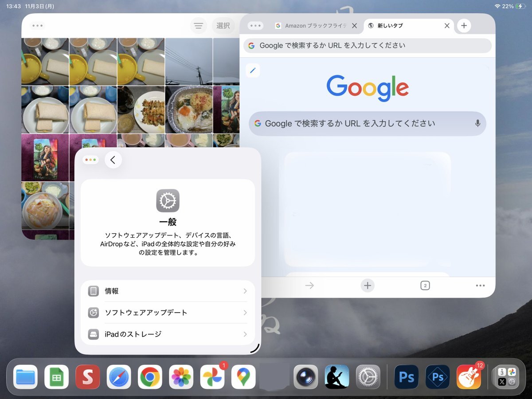Click the Photos filter lines icon
Screen dimensions: 532x399
pyautogui.click(x=199, y=26)
